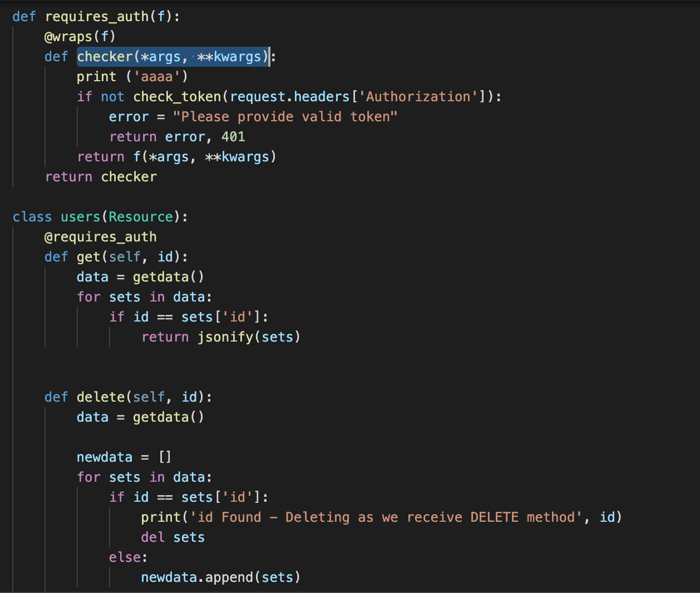The height and width of the screenshot is (593, 700).
Task: Click the 'request.headers' expression
Action: 289,97
